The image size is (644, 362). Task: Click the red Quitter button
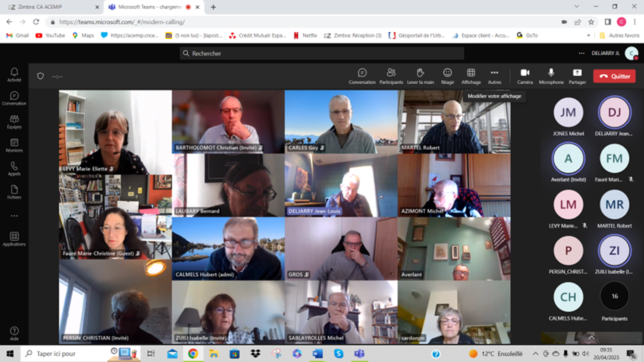coord(614,76)
